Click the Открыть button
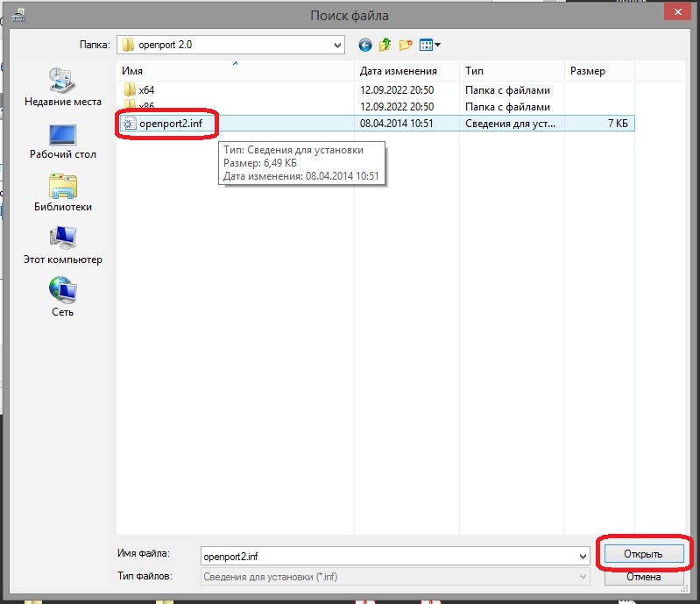 (644, 554)
